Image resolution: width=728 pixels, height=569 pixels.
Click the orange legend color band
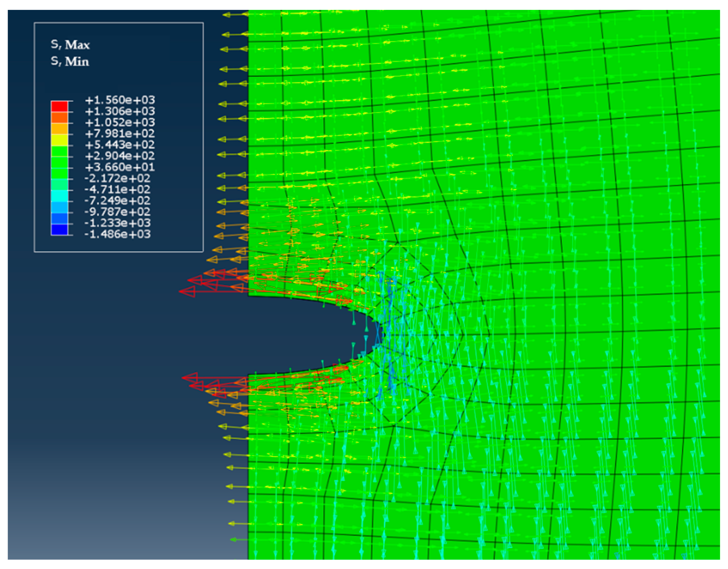tap(59, 118)
